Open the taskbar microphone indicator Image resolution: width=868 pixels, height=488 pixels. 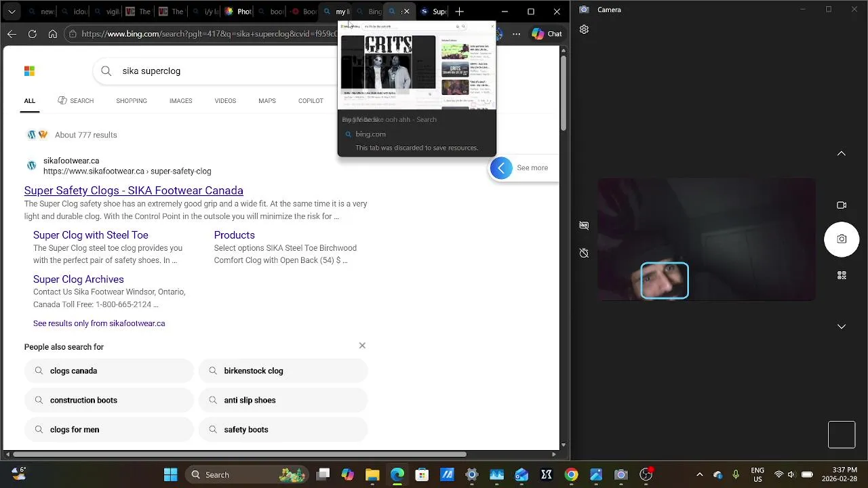pos(736,474)
